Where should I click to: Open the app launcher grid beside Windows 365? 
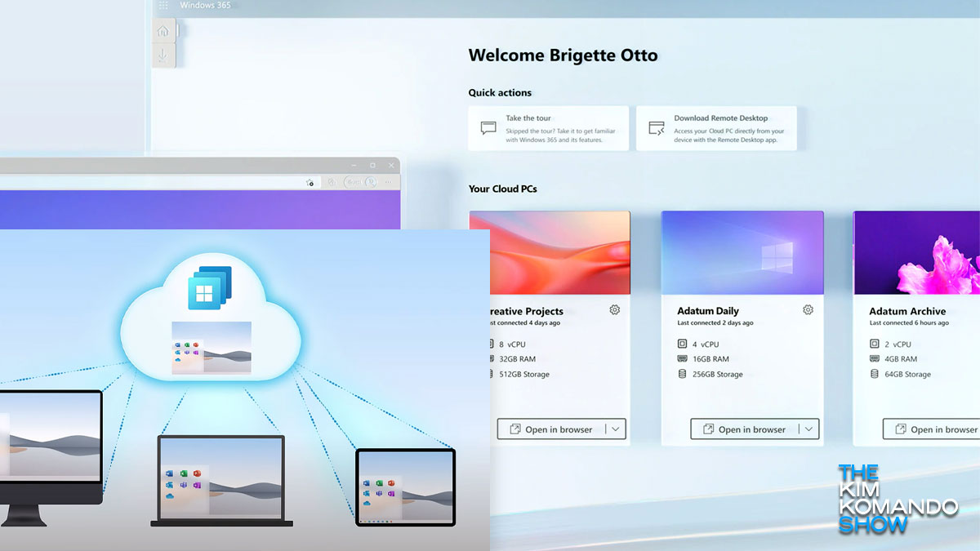163,5
